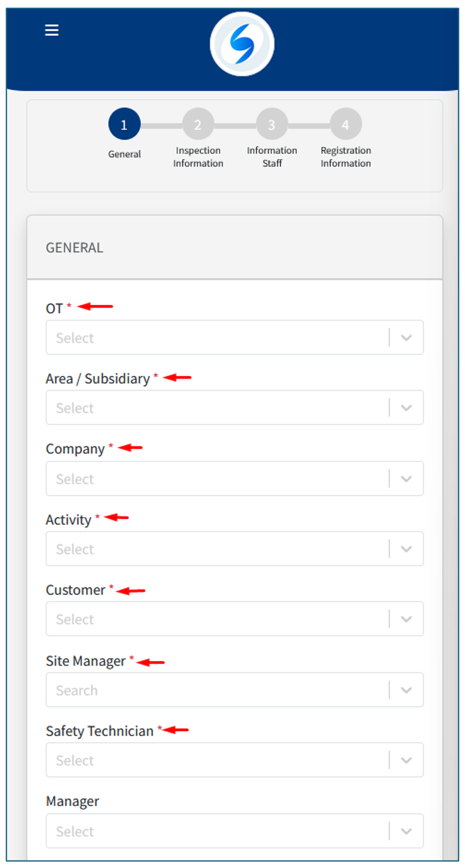This screenshot has width=465, height=868.
Task: Expand the Manager dropdown chevron
Action: click(406, 831)
